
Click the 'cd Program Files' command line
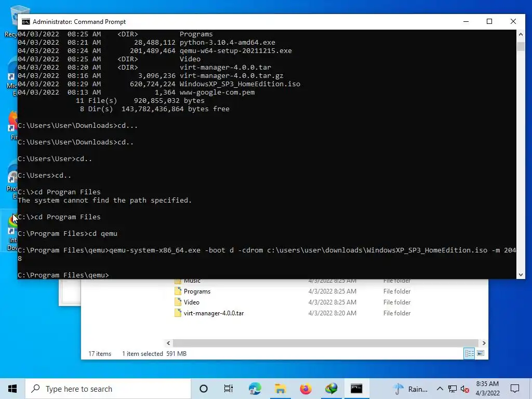click(59, 217)
